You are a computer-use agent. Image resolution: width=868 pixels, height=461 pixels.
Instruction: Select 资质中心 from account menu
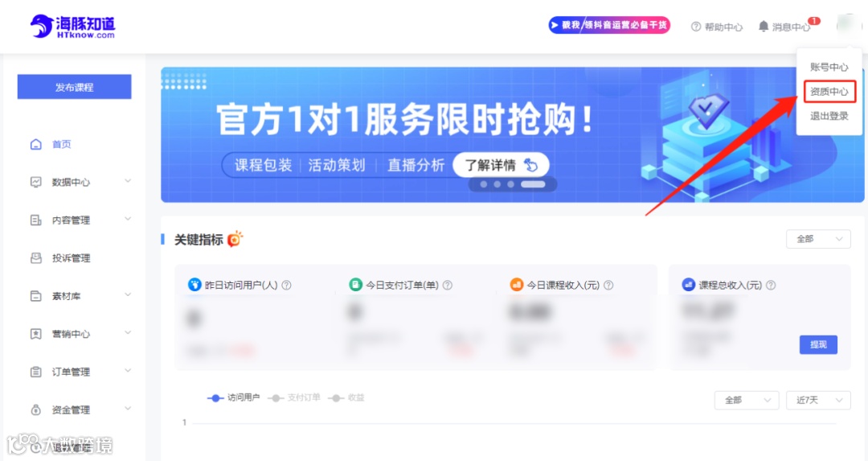[829, 92]
